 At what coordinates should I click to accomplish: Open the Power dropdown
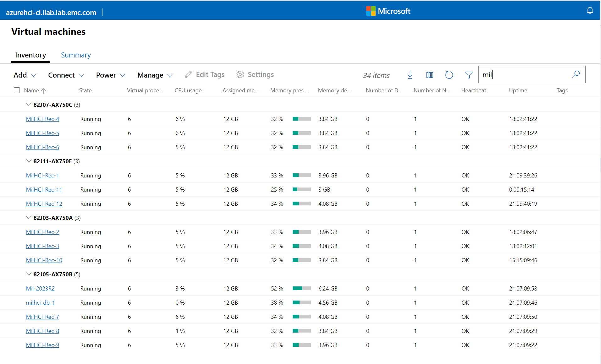click(111, 75)
